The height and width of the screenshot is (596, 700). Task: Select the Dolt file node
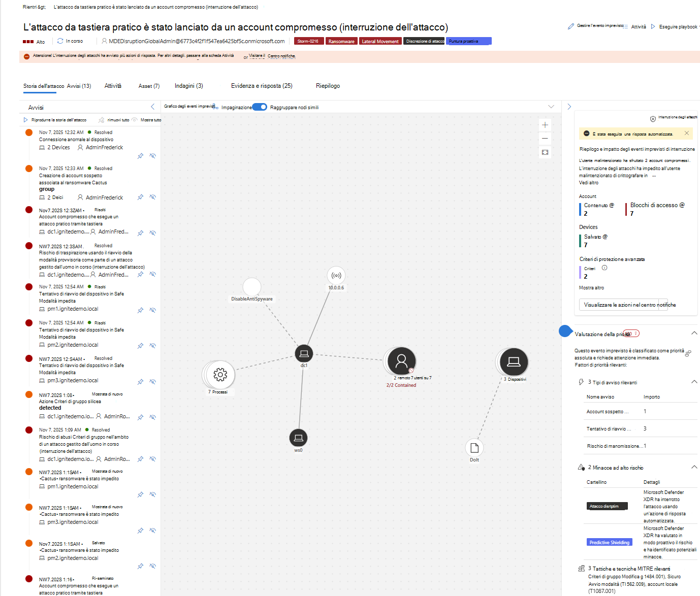(474, 448)
